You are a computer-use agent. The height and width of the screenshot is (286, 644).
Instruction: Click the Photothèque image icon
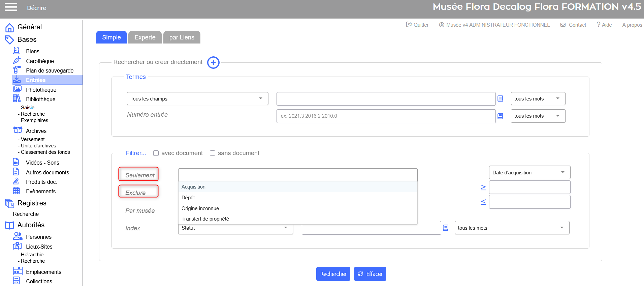point(17,89)
